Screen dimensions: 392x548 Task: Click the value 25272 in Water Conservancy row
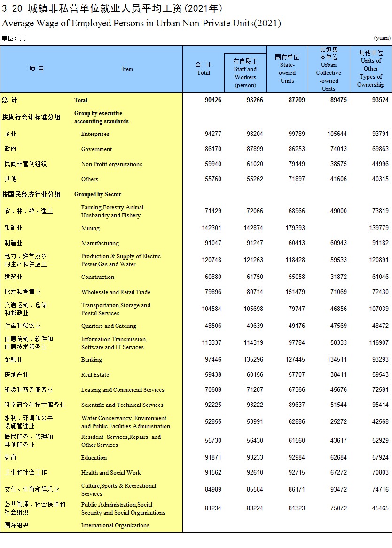click(x=338, y=422)
